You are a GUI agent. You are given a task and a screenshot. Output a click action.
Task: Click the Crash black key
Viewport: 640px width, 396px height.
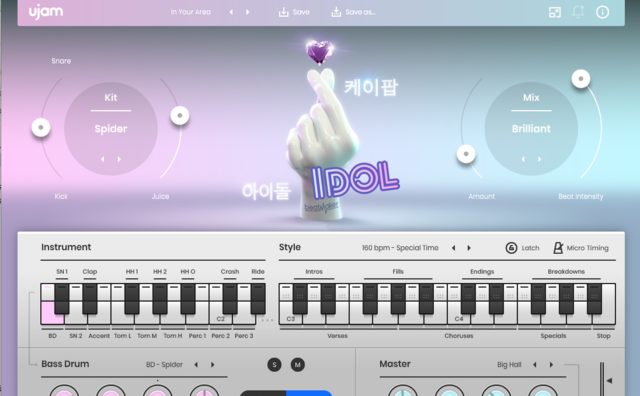point(230,299)
